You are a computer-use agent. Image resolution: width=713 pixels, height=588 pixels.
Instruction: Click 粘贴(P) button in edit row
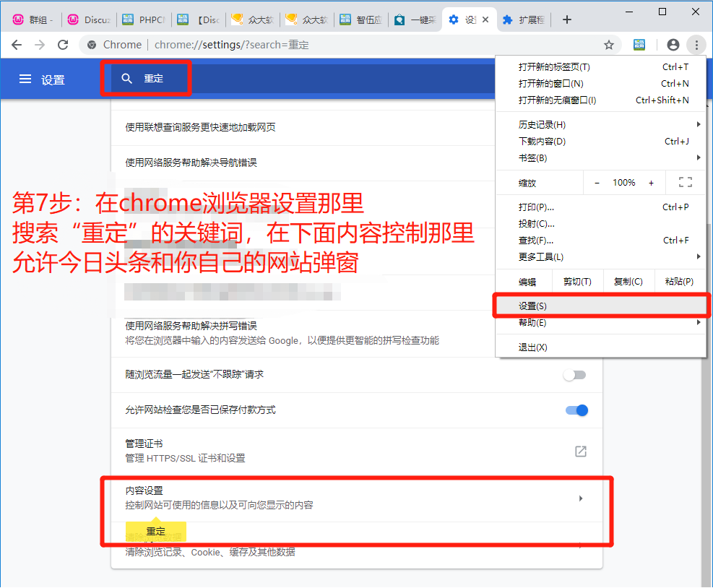679,282
